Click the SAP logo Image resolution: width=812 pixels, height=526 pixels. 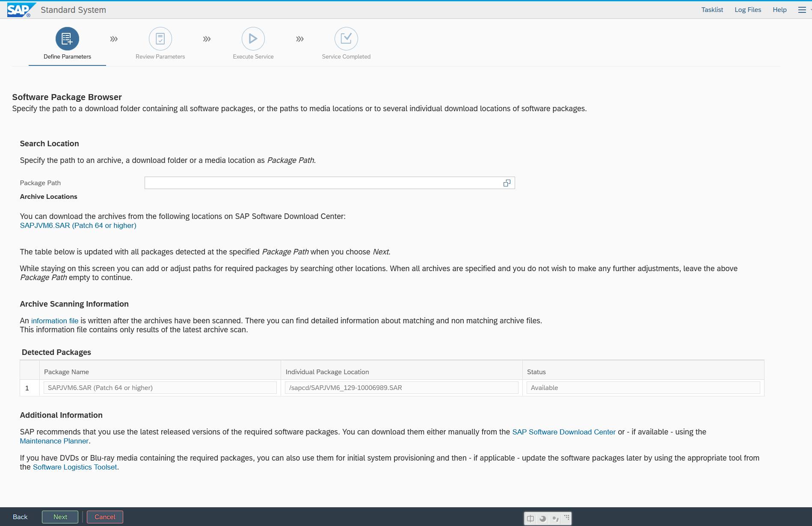pyautogui.click(x=21, y=10)
